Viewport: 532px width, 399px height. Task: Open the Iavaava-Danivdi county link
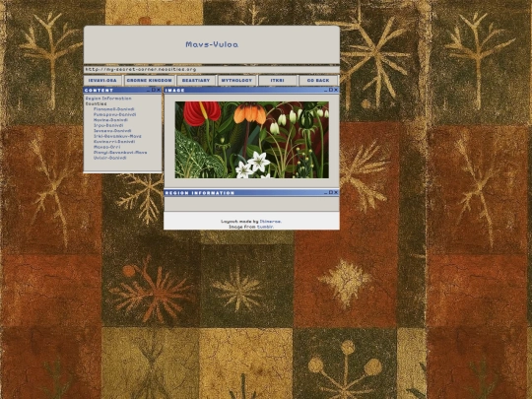pyautogui.click(x=112, y=131)
